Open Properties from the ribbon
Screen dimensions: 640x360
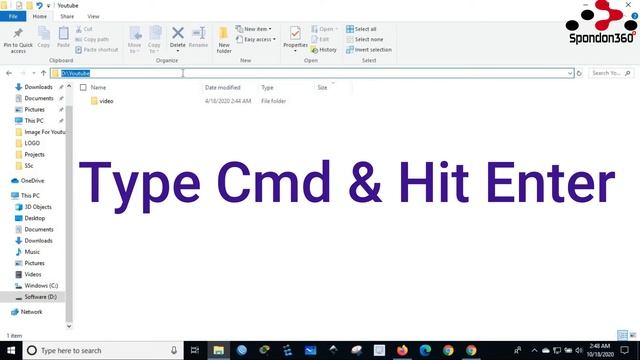295,39
